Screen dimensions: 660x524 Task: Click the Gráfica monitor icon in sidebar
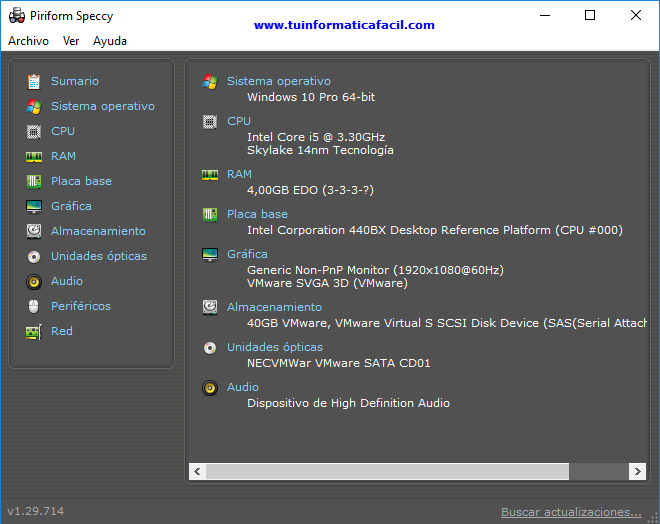[x=34, y=207]
